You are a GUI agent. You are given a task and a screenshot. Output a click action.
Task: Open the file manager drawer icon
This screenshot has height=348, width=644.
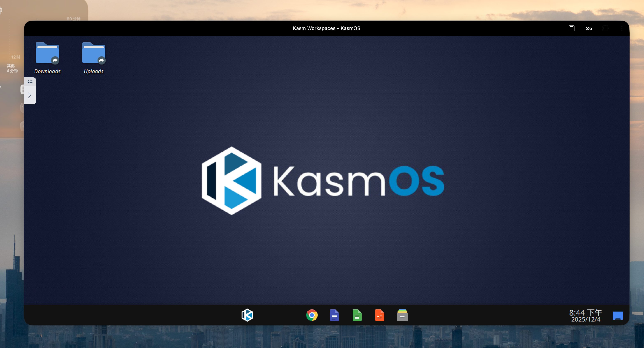pyautogui.click(x=402, y=315)
